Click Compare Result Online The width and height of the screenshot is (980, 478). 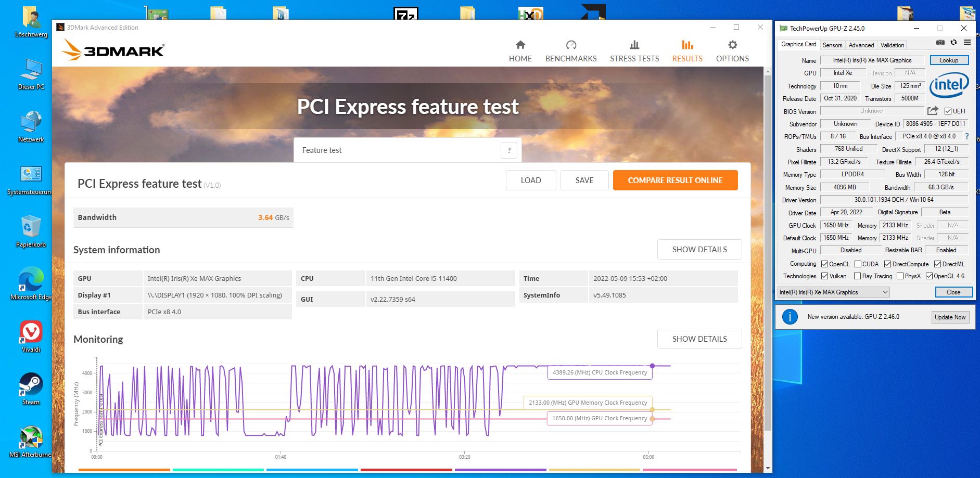pyautogui.click(x=675, y=180)
